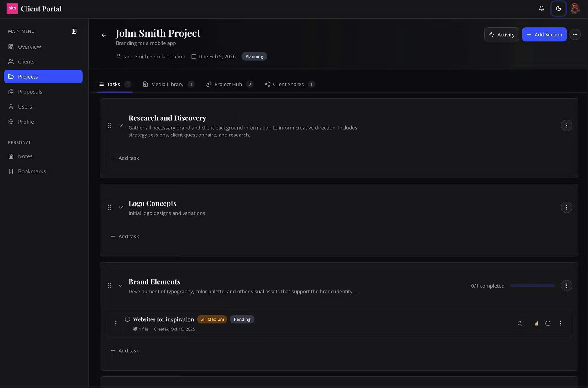Open the notifications bell icon
Image resolution: width=588 pixels, height=388 pixels.
(541, 8)
